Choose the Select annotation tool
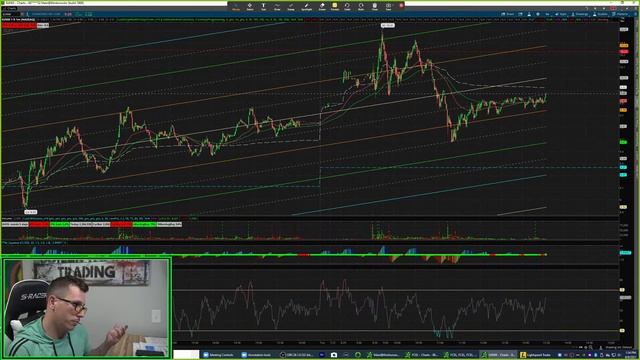Viewport: 640px width, 360px height. click(250, 6)
